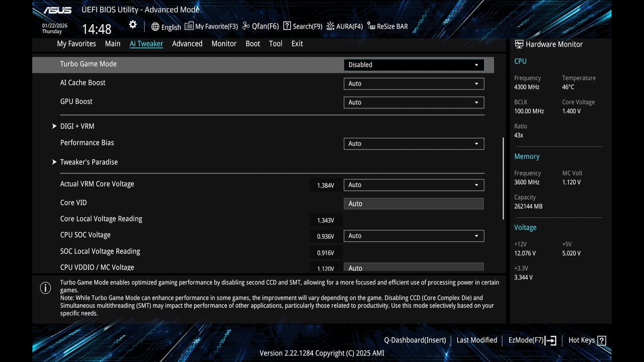Change the interface language from English

click(x=166, y=27)
